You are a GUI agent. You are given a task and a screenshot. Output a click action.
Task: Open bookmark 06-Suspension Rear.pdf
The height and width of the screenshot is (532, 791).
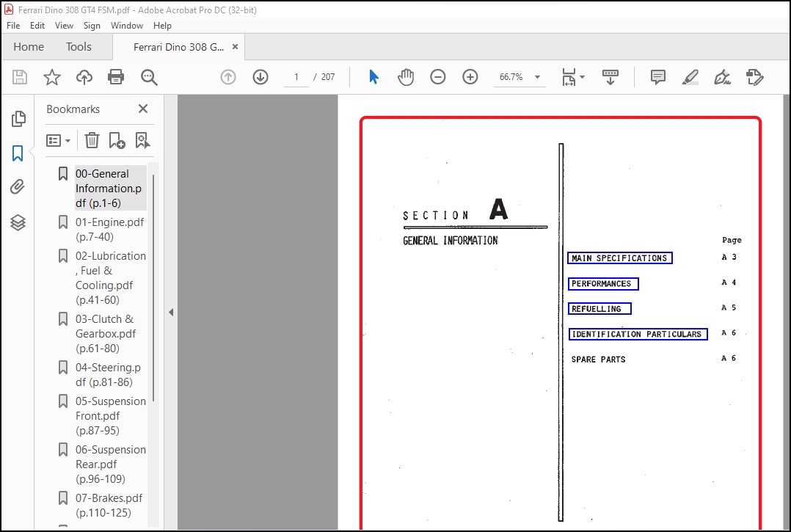click(111, 464)
